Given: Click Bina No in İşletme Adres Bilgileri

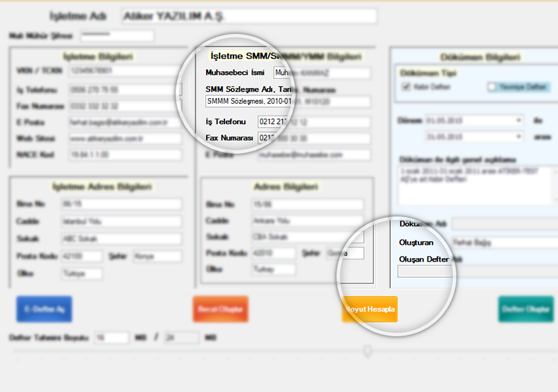Looking at the screenshot, I should coord(121,204).
